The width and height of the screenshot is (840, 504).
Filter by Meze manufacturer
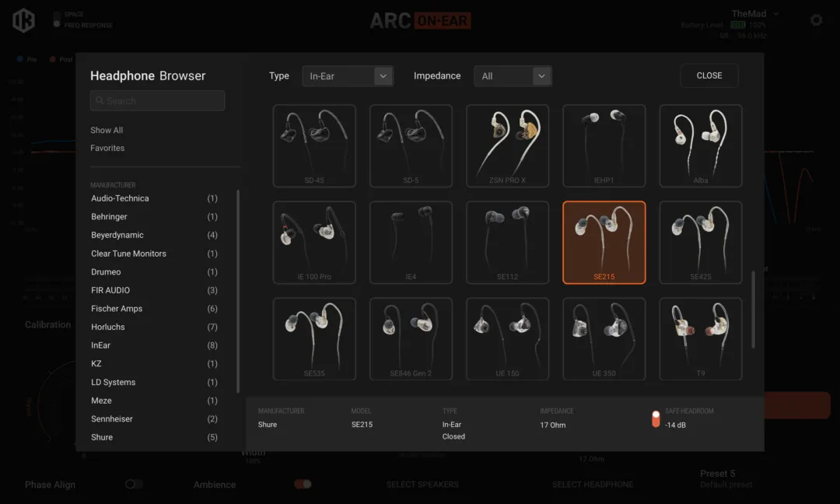click(154, 401)
